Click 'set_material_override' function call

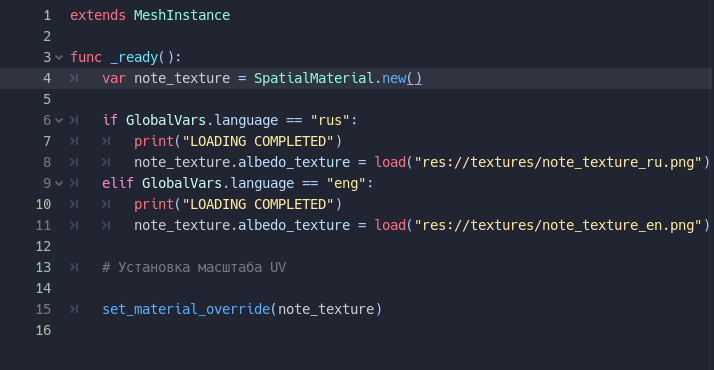186,309
